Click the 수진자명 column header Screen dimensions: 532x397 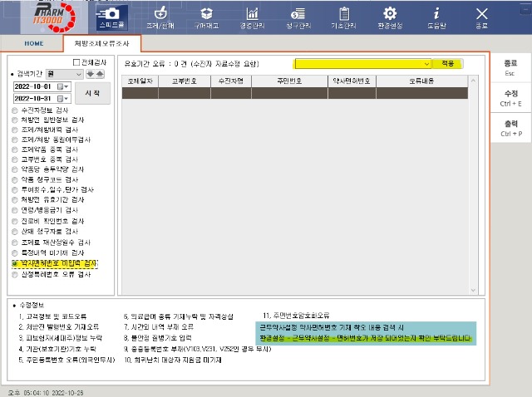click(x=231, y=81)
